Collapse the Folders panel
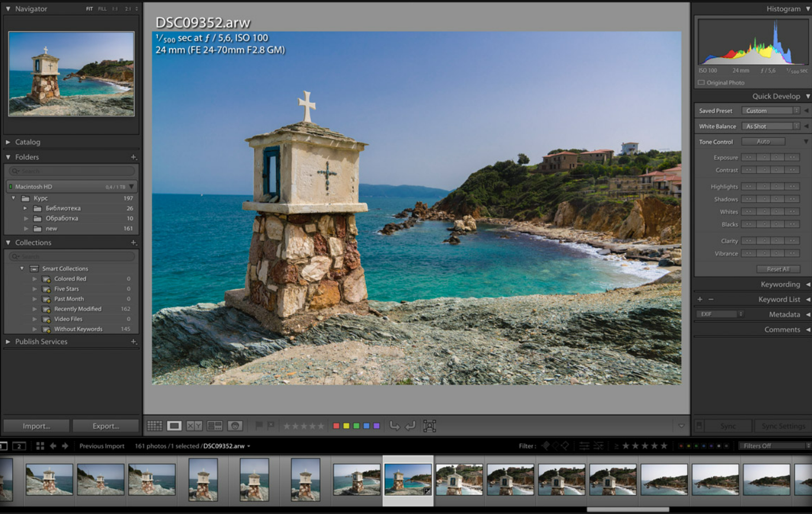 click(8, 157)
